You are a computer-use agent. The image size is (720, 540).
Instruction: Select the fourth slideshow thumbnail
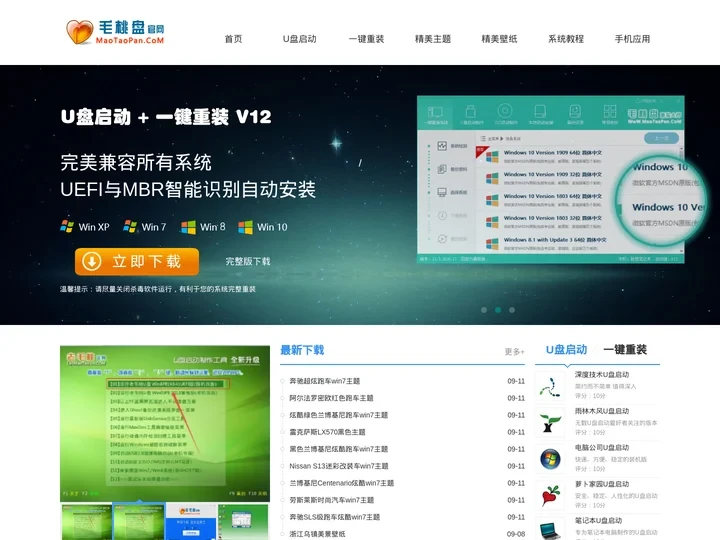tap(243, 522)
